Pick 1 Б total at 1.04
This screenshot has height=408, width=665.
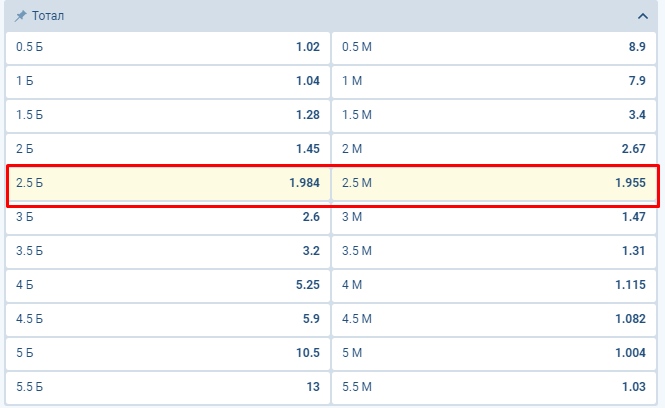[167, 81]
